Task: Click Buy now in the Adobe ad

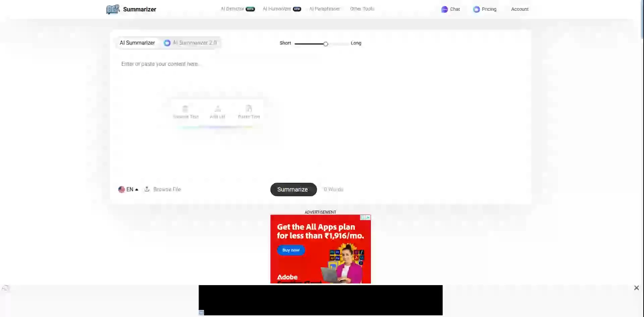Action: [291, 250]
